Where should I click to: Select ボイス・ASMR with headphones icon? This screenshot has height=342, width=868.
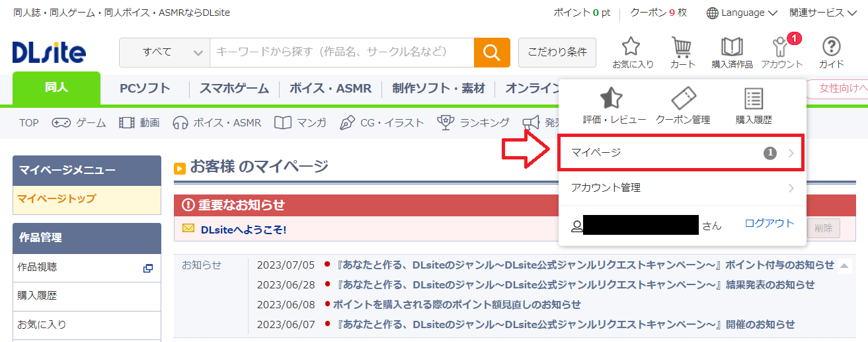[217, 122]
